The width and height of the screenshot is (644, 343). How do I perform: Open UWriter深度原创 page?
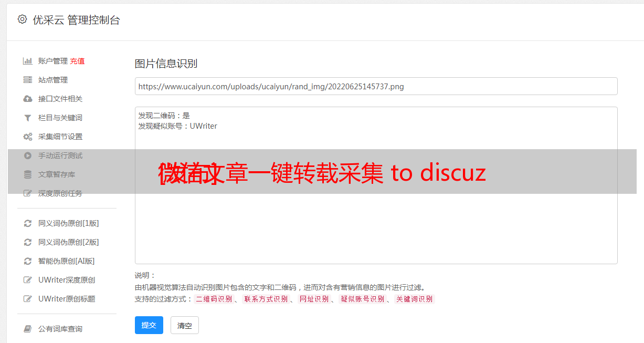coord(67,280)
